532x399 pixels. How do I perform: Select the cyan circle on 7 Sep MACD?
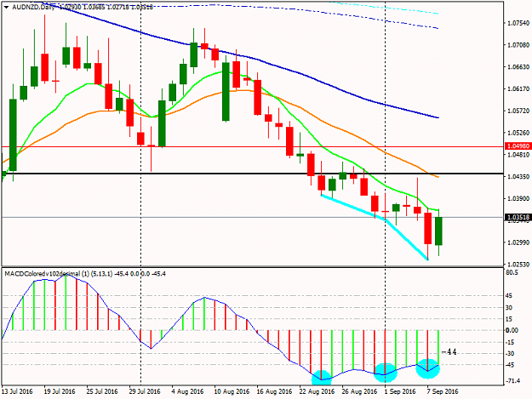(428, 368)
